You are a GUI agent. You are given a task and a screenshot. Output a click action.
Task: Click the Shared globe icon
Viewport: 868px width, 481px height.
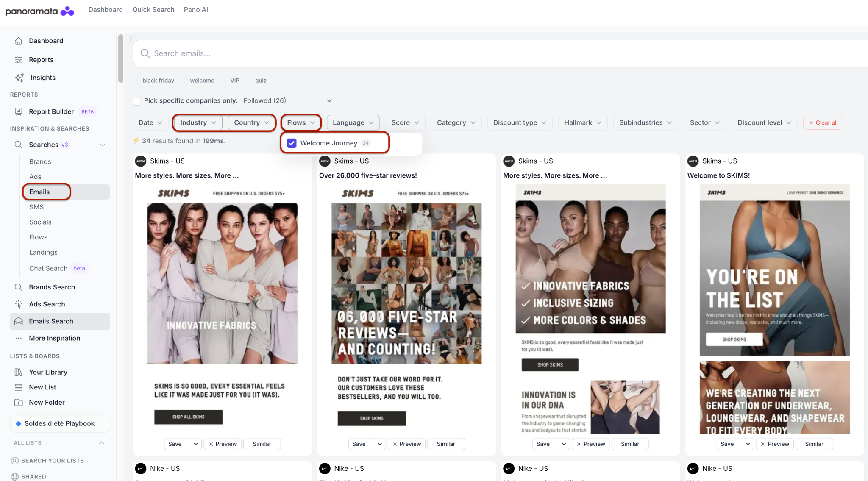pos(15,477)
